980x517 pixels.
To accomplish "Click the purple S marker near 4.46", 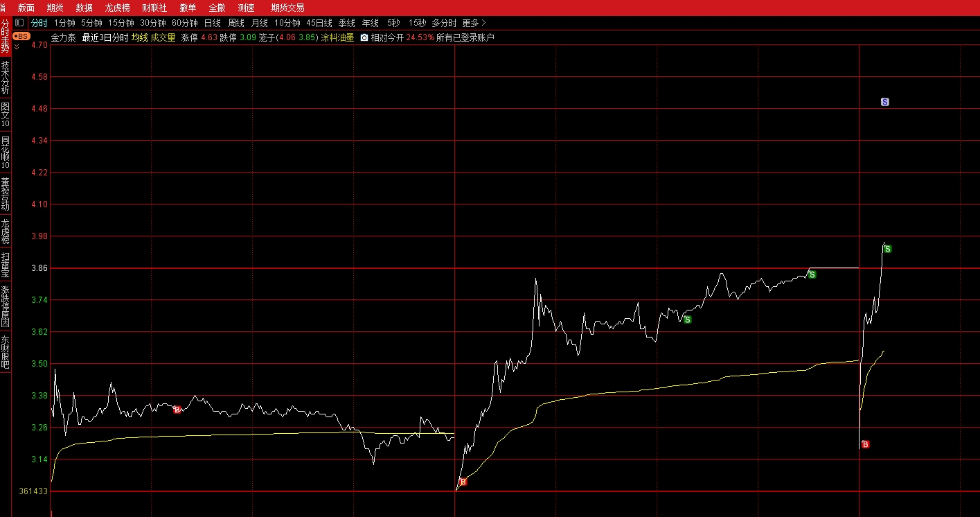I will click(x=884, y=102).
